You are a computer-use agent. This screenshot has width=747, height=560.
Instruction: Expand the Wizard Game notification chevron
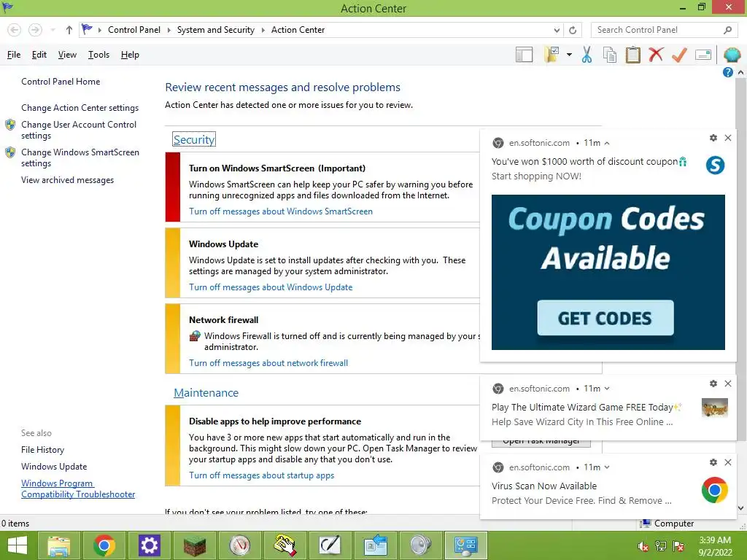(x=607, y=389)
